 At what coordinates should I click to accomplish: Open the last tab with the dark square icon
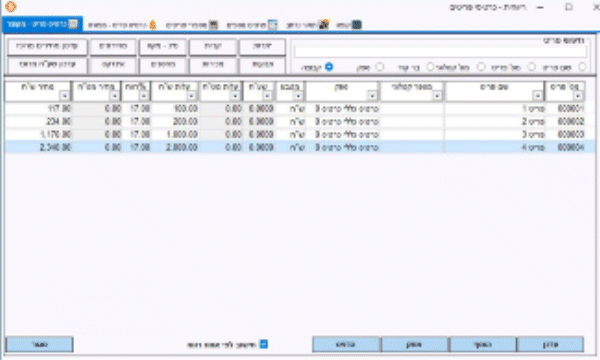[349, 25]
